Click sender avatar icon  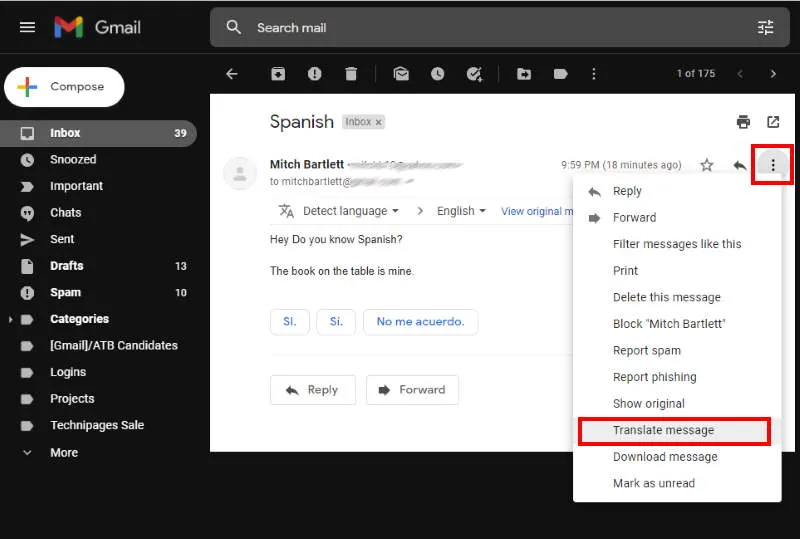[240, 173]
